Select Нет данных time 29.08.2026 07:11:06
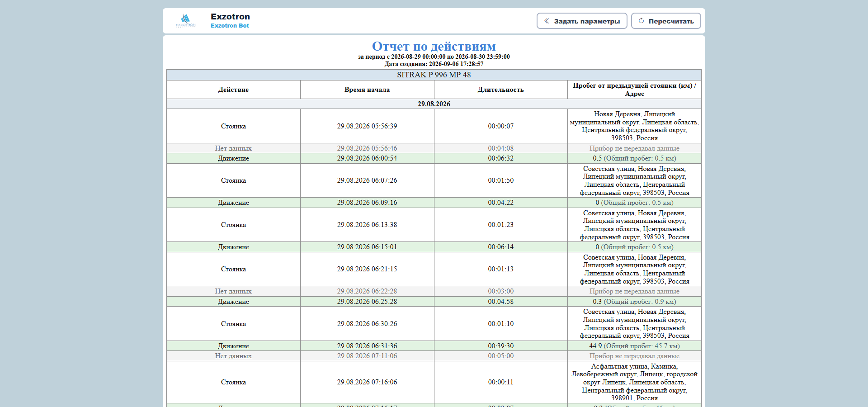Image resolution: width=868 pixels, height=407 pixels. tap(367, 356)
